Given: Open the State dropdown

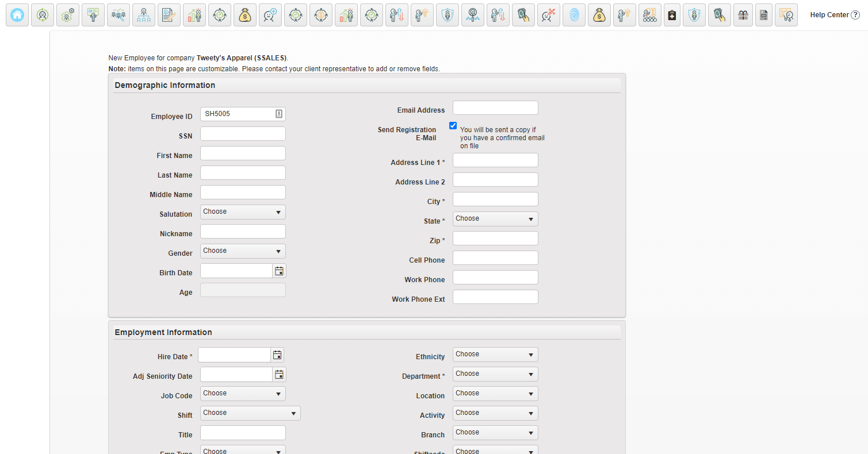Looking at the screenshot, I should click(495, 219).
